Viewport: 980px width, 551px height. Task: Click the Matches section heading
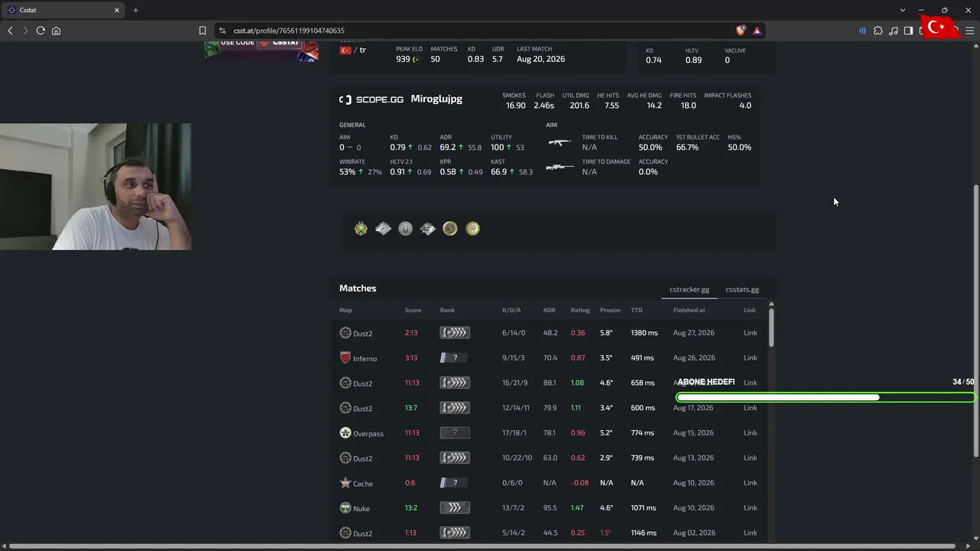coord(358,289)
